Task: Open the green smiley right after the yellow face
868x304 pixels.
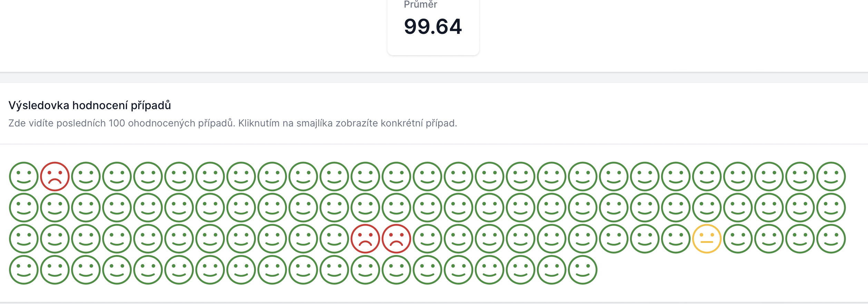Action: 738,239
